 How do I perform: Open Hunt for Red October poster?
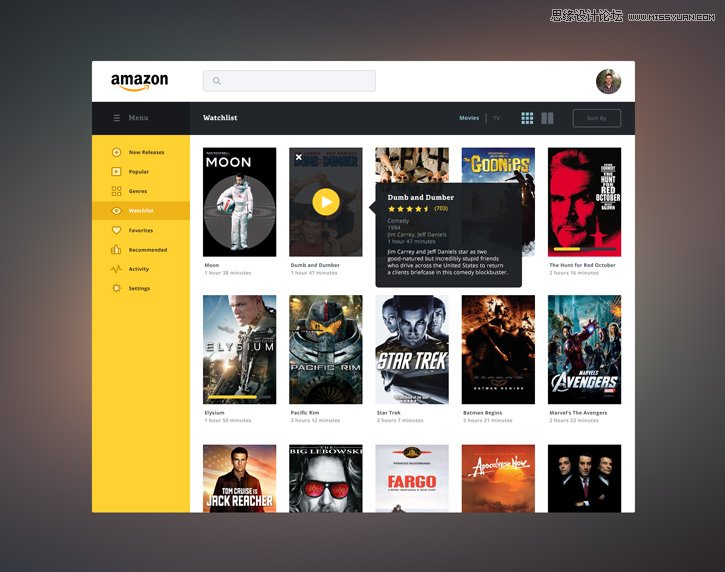pos(584,202)
